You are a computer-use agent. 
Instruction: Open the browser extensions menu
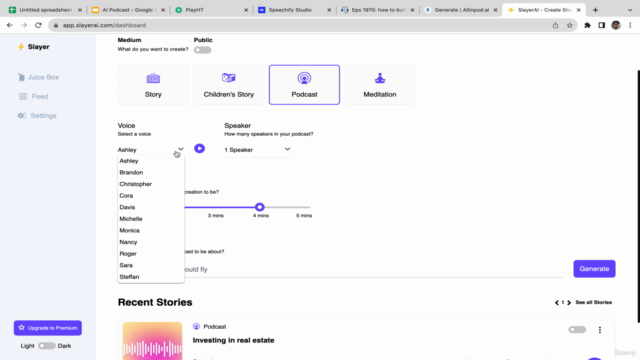tap(587, 25)
